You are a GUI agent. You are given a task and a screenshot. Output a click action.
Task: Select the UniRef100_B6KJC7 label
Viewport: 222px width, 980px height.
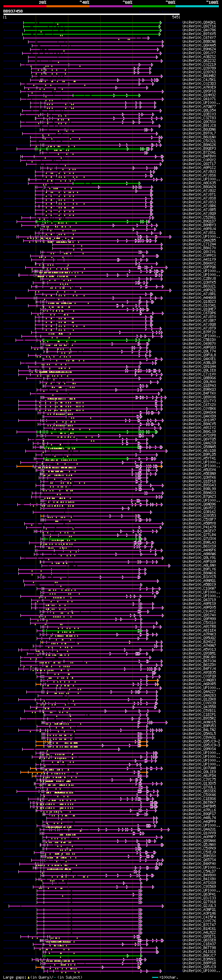[199, 955]
